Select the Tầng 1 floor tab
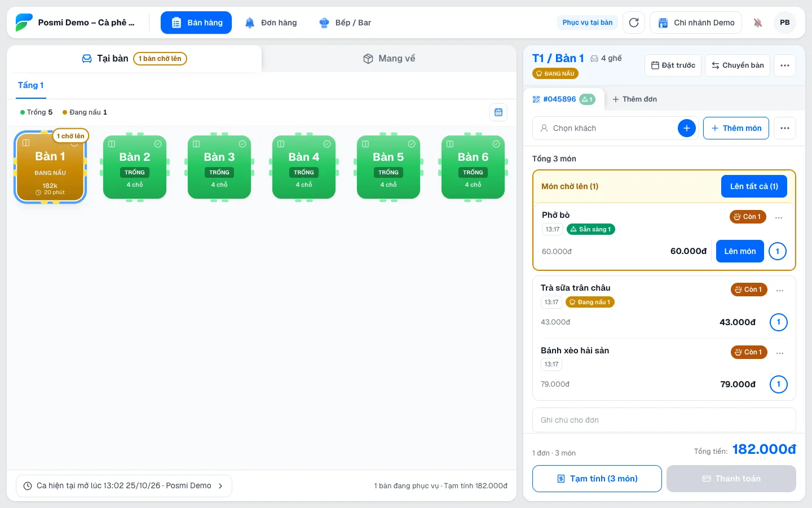The image size is (812, 508). [x=31, y=86]
